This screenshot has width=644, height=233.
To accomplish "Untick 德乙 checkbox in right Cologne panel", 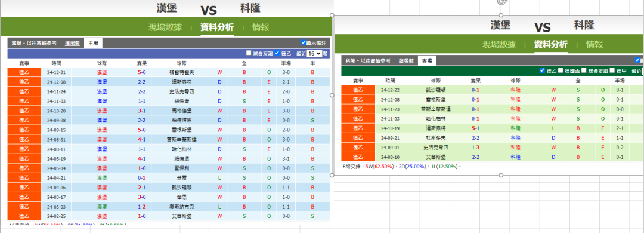I will pyautogui.click(x=542, y=70).
